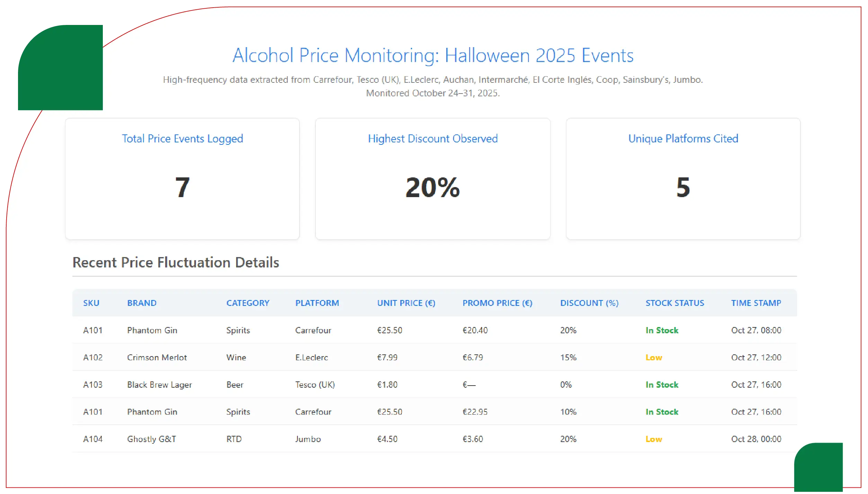Click Low stock status for Crimson Merlot

pos(653,358)
